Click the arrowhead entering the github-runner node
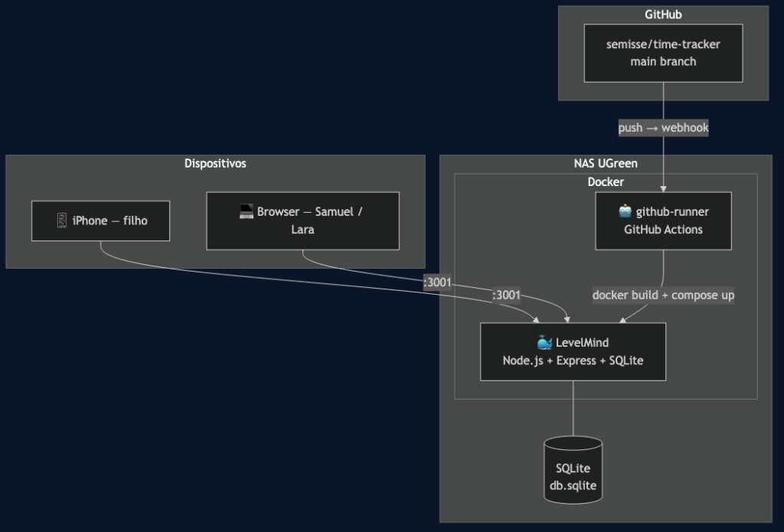Screen dimensions: 784x532 663,188
